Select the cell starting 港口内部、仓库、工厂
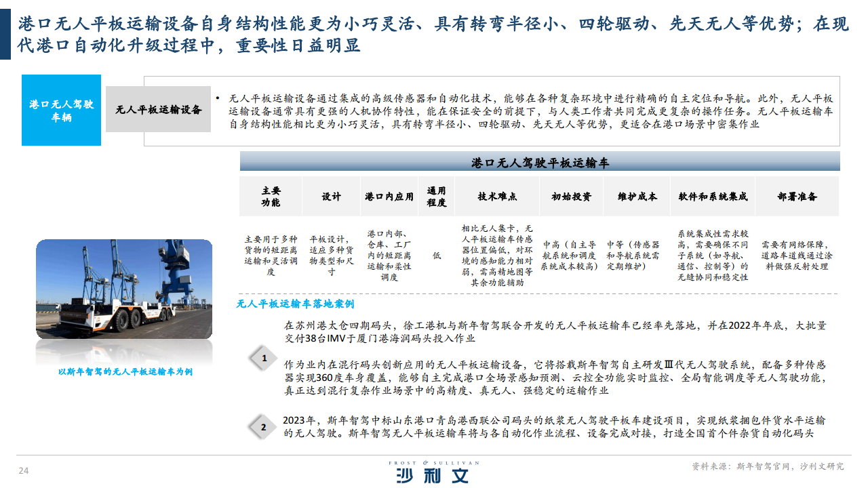The height and width of the screenshot is (488, 868). pyautogui.click(x=389, y=255)
